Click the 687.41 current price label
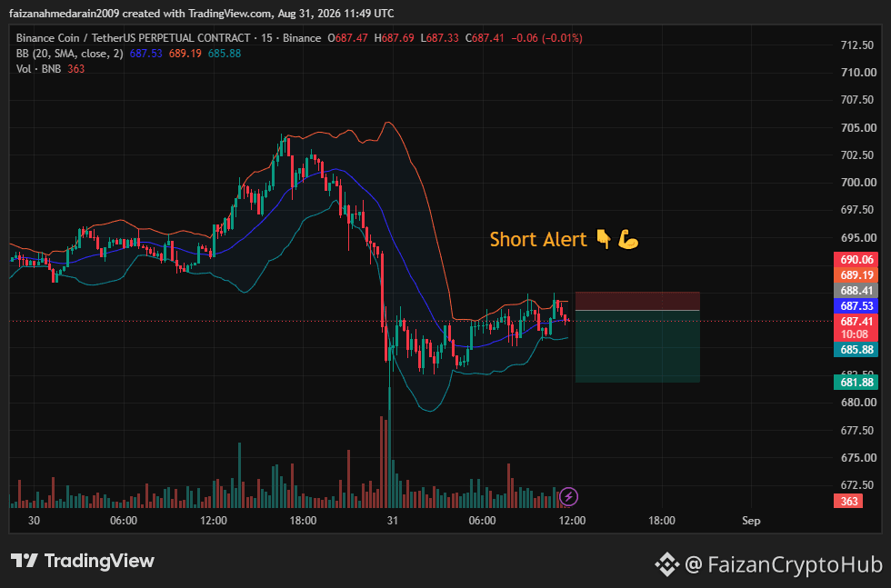 (856, 321)
